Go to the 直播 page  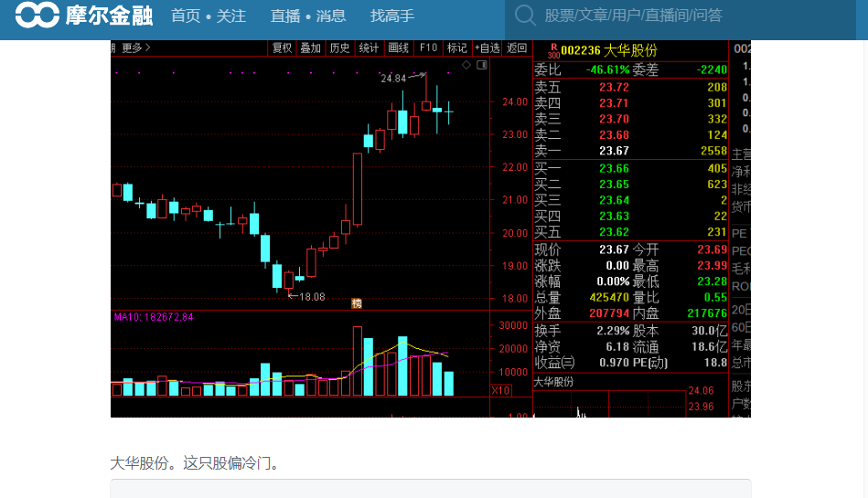click(x=285, y=16)
